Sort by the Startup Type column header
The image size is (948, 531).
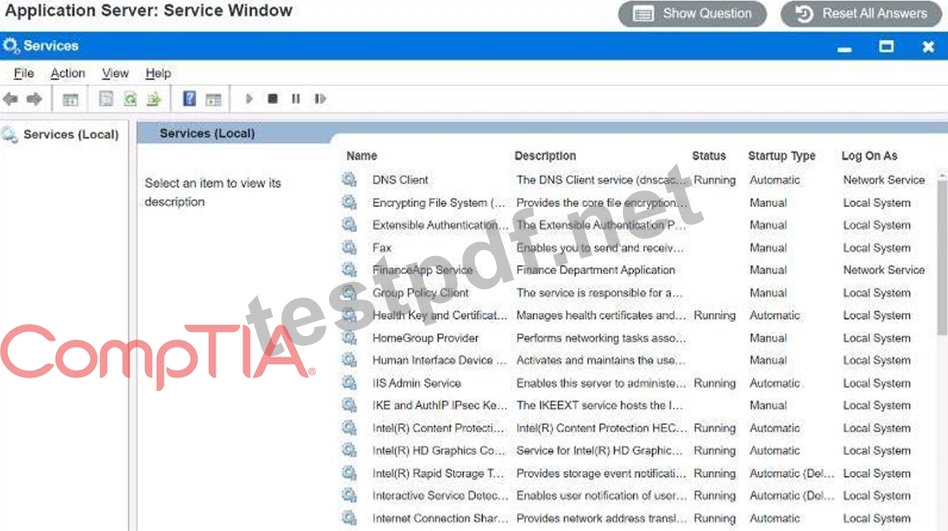point(781,155)
